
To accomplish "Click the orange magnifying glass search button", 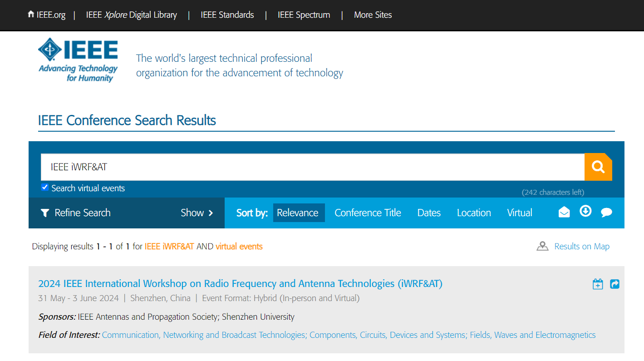I will (x=598, y=167).
